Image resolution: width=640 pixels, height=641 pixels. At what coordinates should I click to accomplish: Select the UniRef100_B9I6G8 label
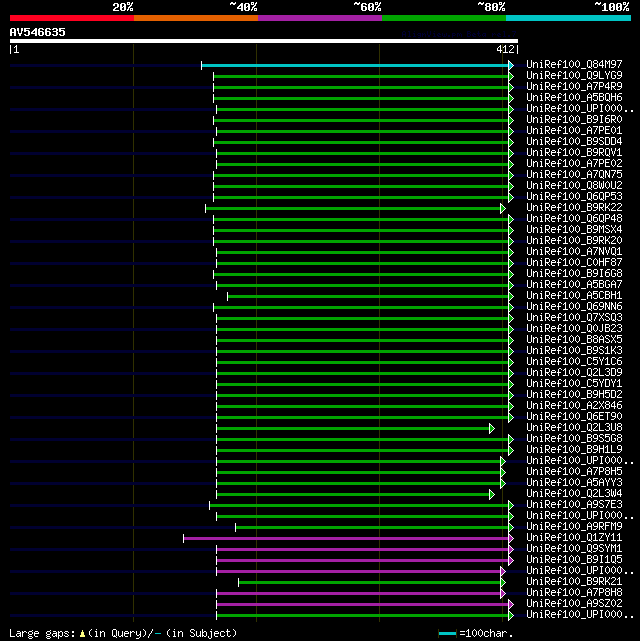[574, 274]
